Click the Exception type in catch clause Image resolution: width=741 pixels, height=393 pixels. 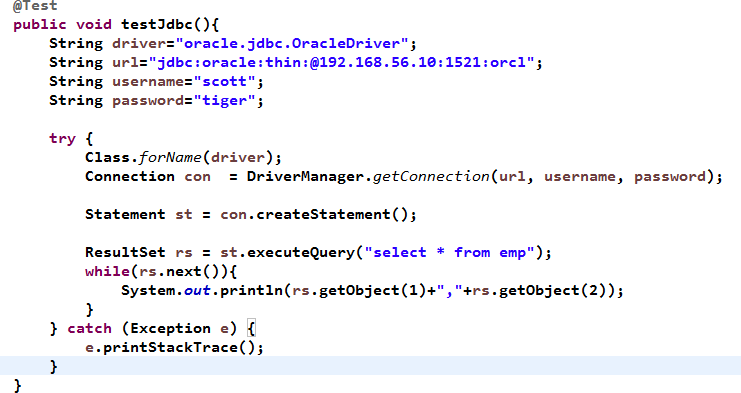pos(170,329)
